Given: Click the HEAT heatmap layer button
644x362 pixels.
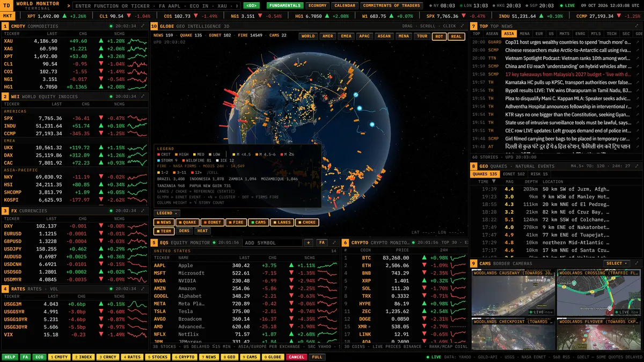Looking at the screenshot, I should 202,231.
